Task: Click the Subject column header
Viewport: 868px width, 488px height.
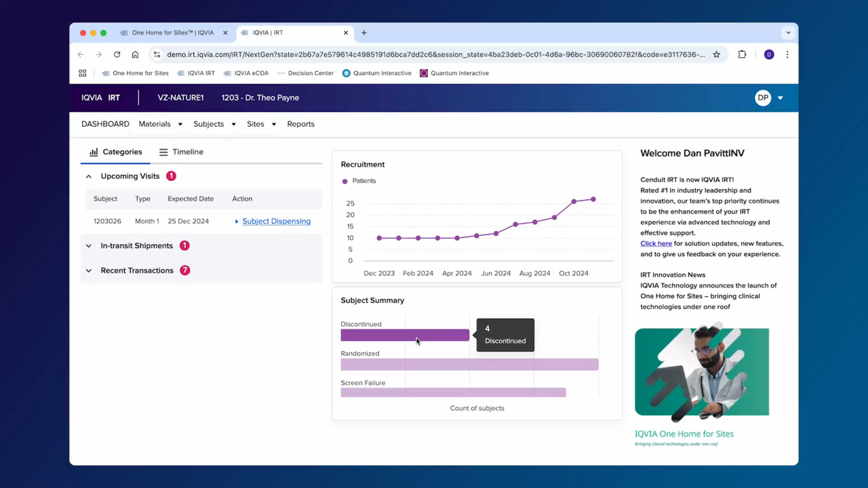Action: 105,199
